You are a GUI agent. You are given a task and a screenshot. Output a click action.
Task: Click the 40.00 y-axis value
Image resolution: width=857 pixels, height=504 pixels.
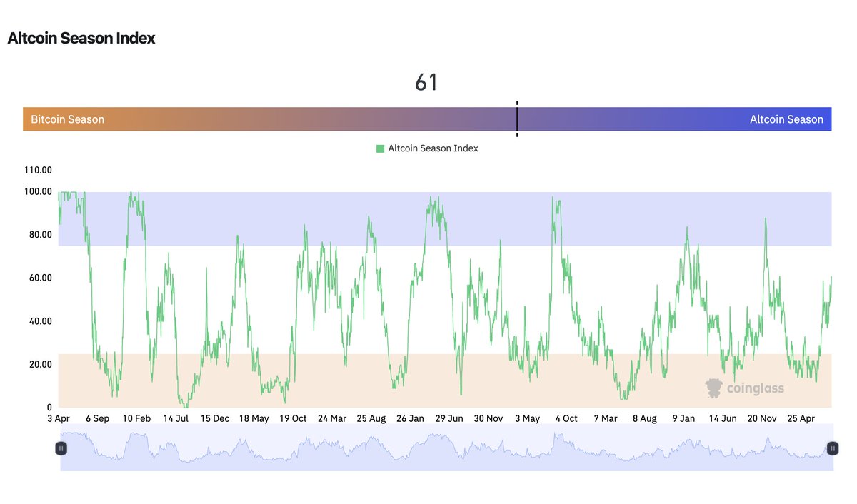pos(39,321)
